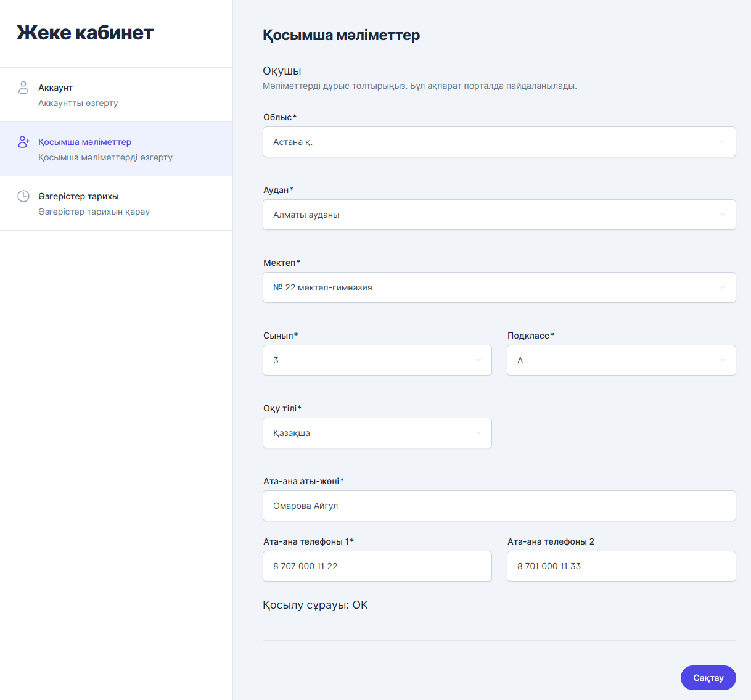Click Өзгерістер тарихын қарау subtitle text
This screenshot has width=751, height=700.
(x=94, y=212)
